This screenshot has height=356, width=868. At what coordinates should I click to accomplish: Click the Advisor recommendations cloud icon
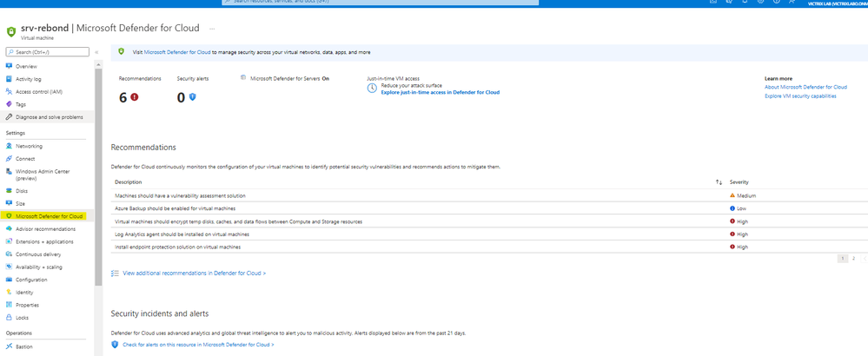click(x=9, y=229)
